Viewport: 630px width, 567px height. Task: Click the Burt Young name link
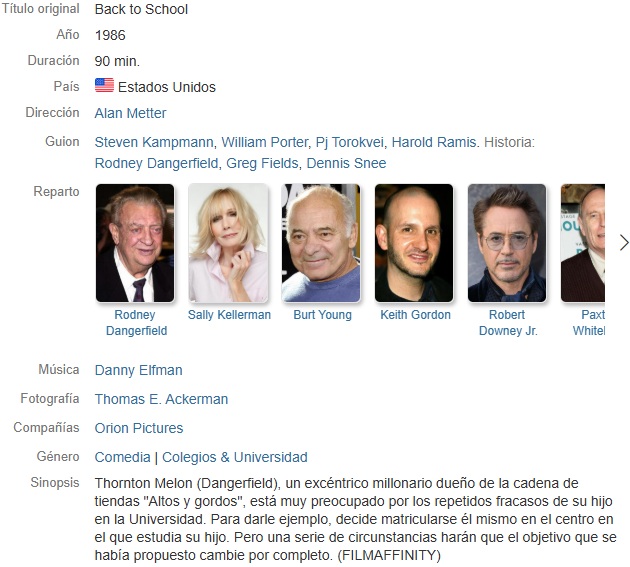(322, 315)
